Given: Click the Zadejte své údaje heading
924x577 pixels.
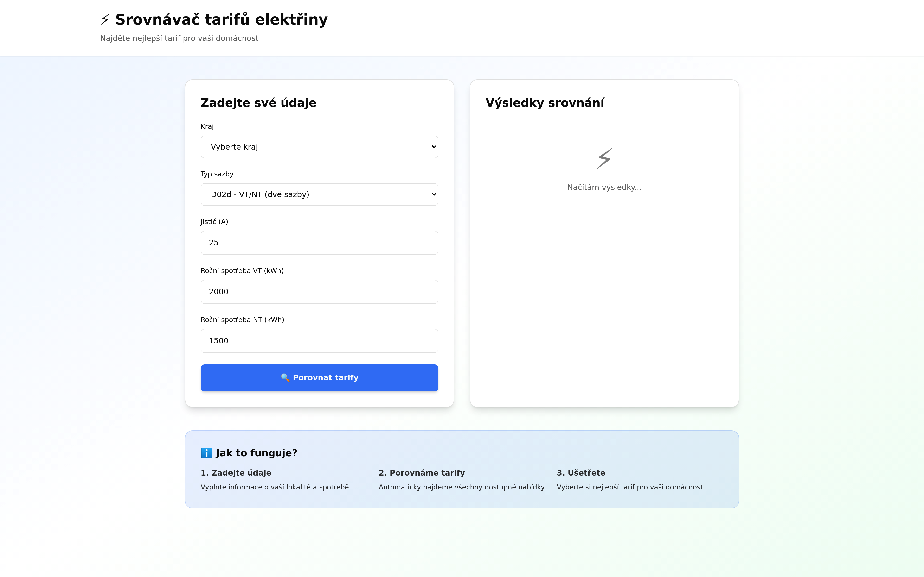Looking at the screenshot, I should tap(258, 103).
